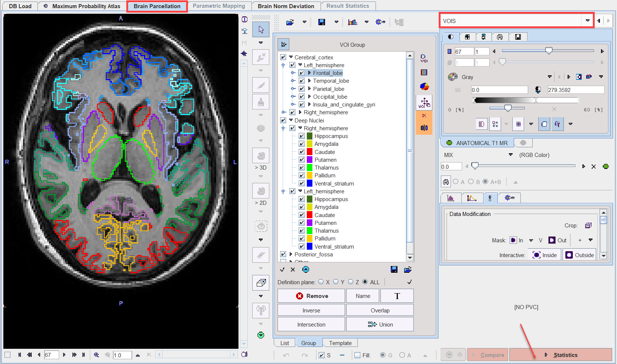Switch to DB Load tab
617x364 pixels.
click(x=20, y=6)
